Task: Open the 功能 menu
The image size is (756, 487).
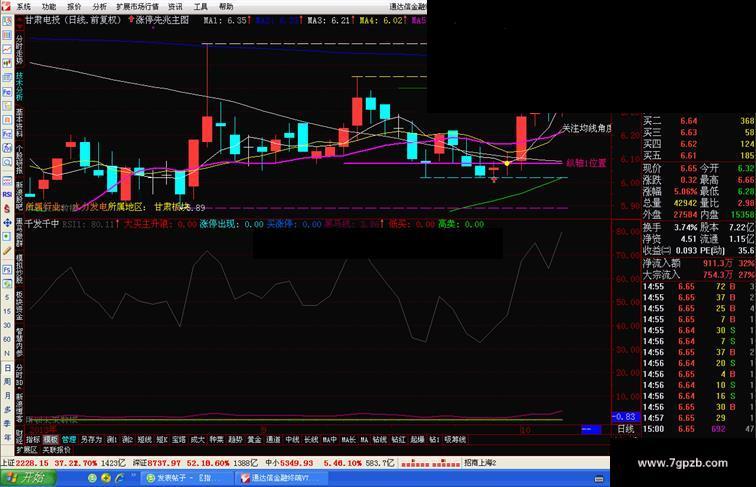Action: 49,7
